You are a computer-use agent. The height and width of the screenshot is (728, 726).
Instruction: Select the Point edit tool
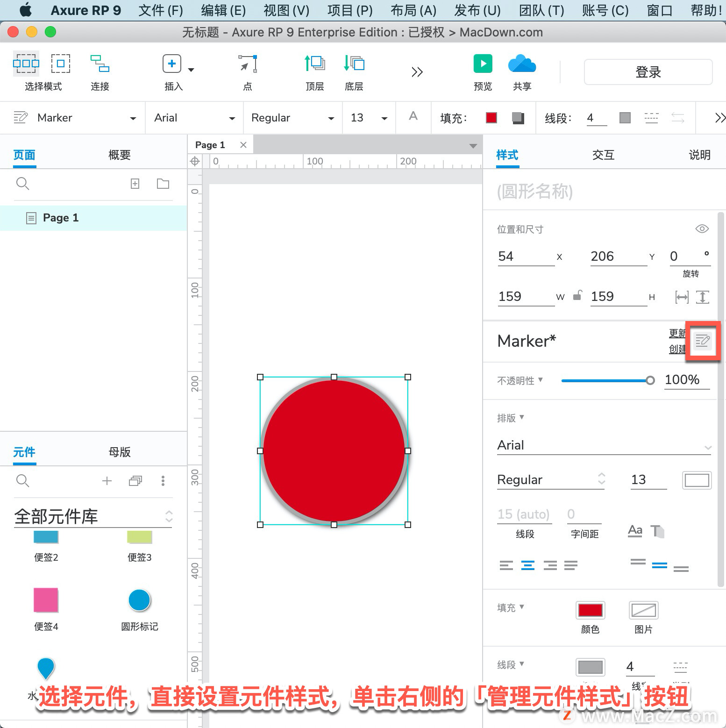[248, 64]
